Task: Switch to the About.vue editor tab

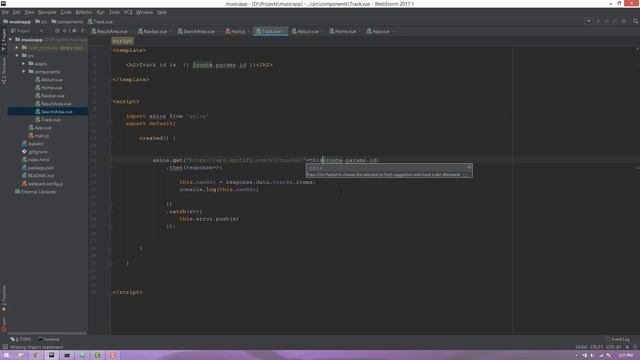Action: pyautogui.click(x=306, y=31)
